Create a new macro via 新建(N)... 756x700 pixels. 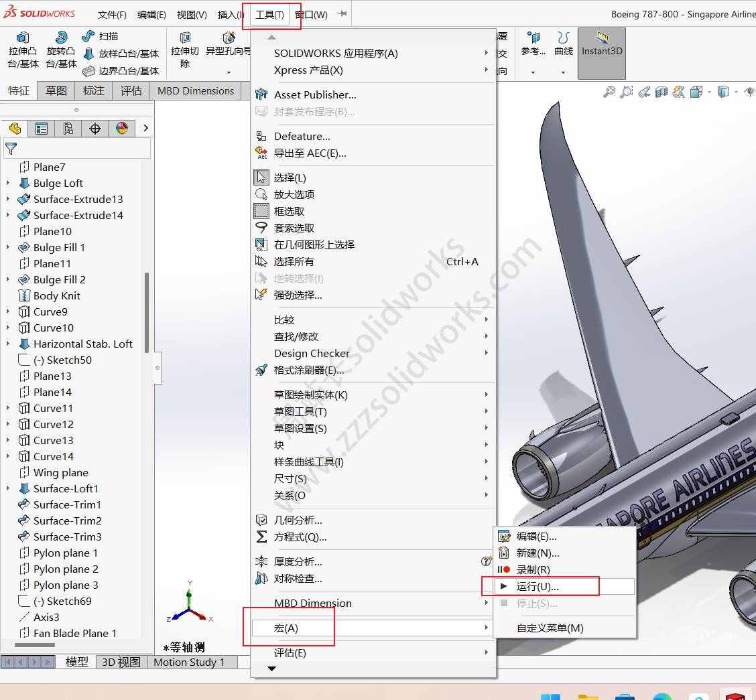564,553
